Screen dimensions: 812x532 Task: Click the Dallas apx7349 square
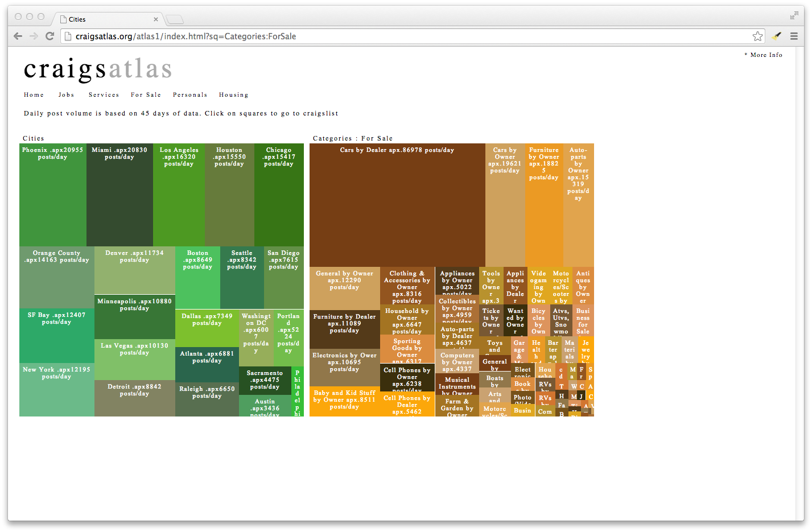point(207,328)
